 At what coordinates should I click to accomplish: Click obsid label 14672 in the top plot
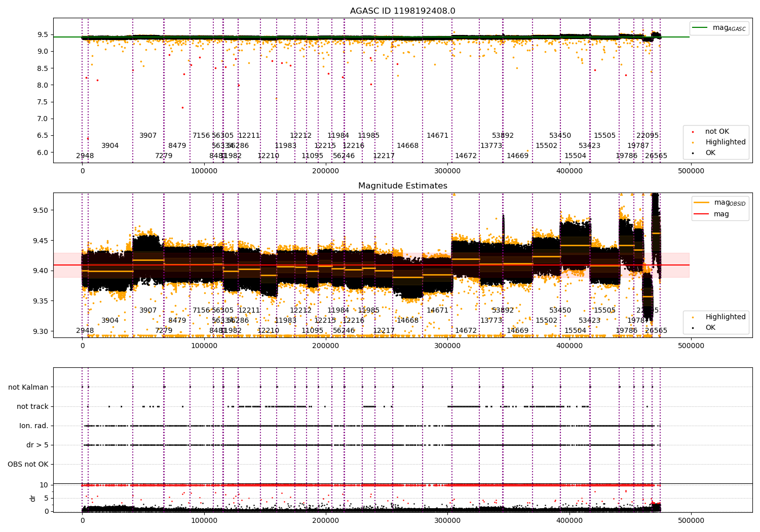[x=466, y=156]
